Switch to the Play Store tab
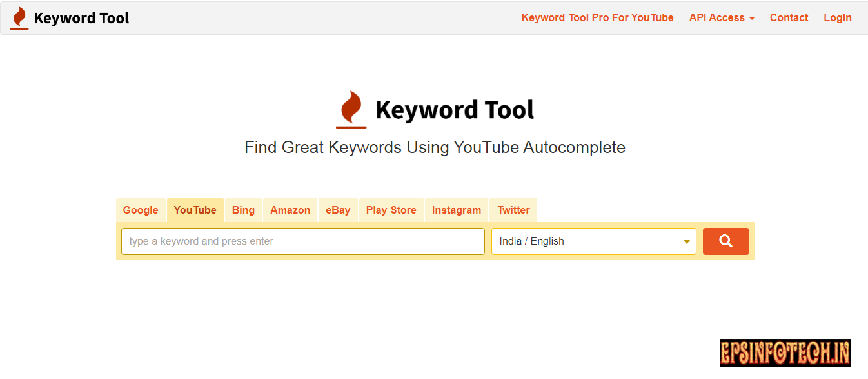This screenshot has width=868, height=379. [x=391, y=209]
